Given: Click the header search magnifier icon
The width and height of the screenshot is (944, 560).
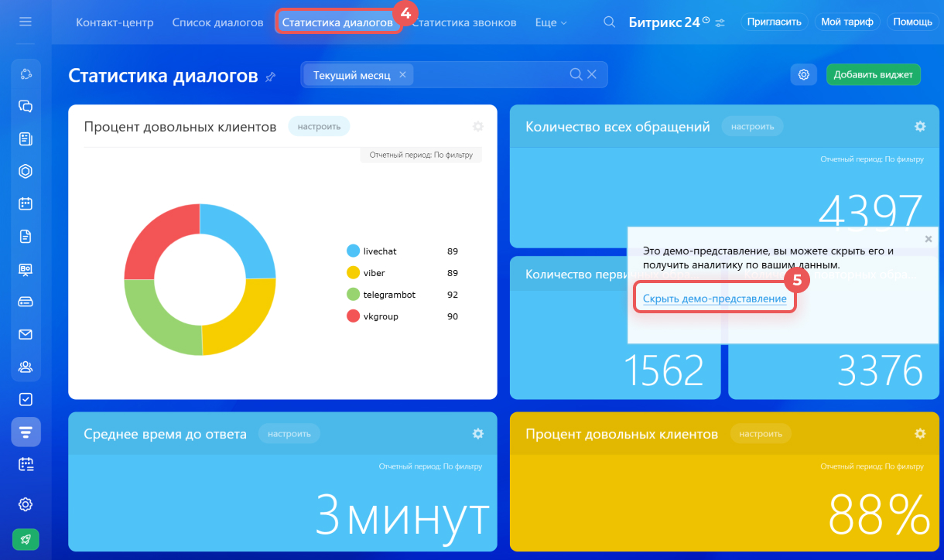Looking at the screenshot, I should click(610, 22).
